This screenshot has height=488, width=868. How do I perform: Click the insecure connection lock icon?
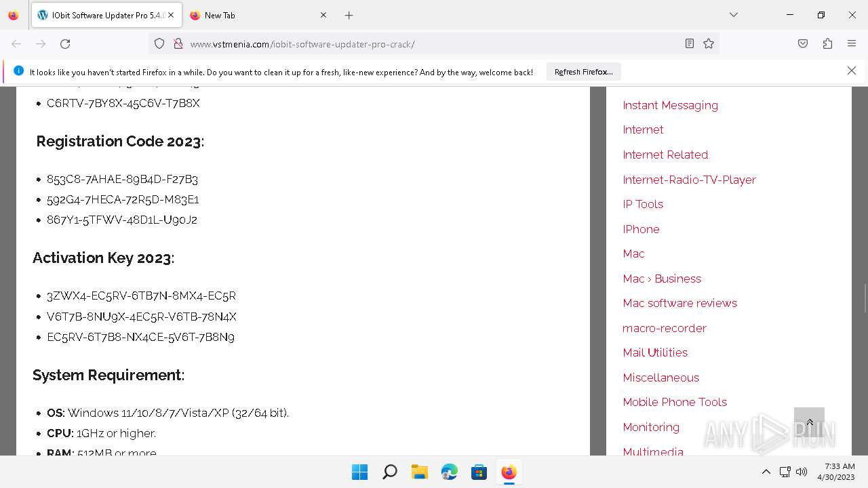tap(178, 44)
